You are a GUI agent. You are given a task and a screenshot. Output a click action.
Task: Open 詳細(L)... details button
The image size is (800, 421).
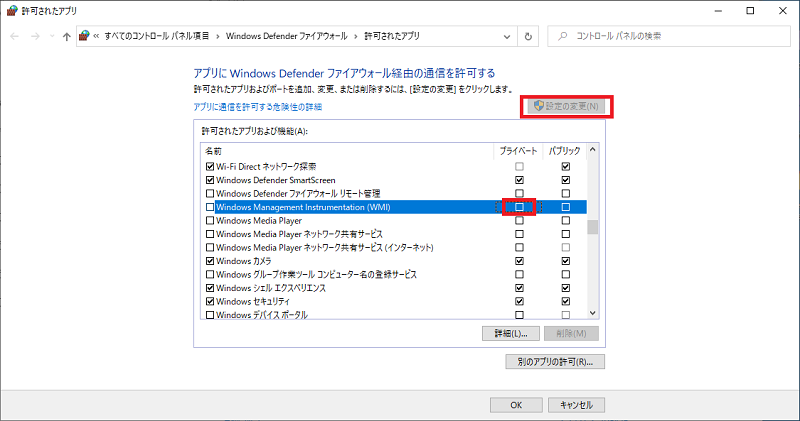click(511, 333)
